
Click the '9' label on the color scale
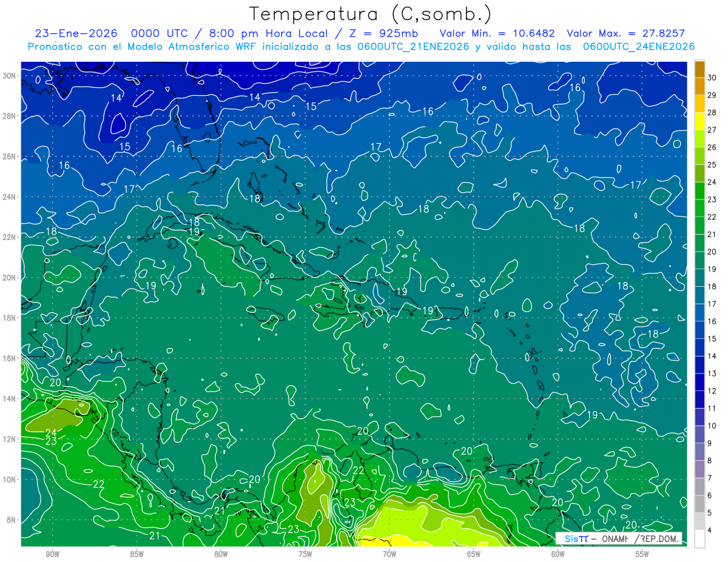coord(710,443)
